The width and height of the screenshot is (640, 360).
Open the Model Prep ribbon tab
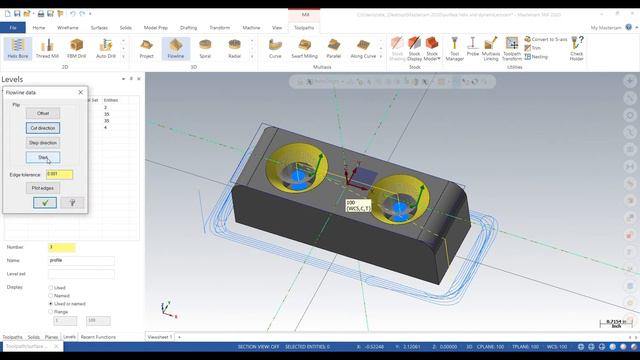coord(156,28)
